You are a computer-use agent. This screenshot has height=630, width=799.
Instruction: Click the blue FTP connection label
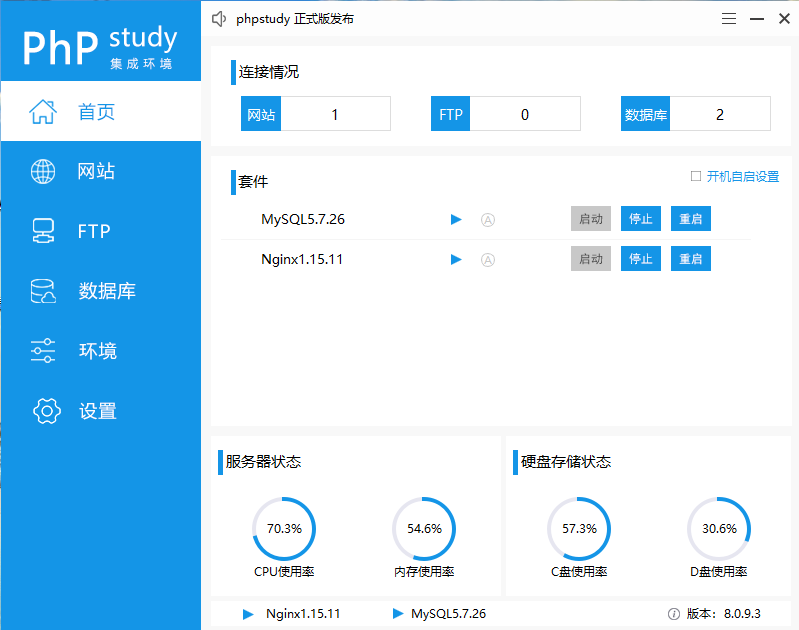coord(450,114)
